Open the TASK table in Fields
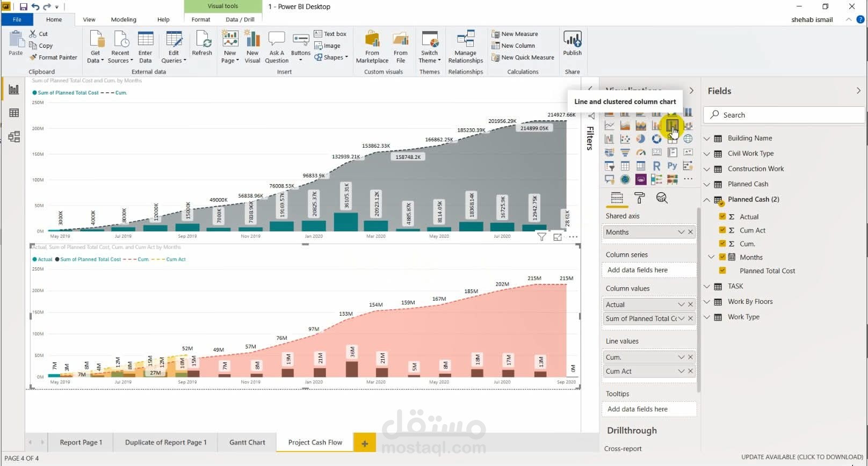Viewport: 868px width, 466px height. [x=735, y=286]
